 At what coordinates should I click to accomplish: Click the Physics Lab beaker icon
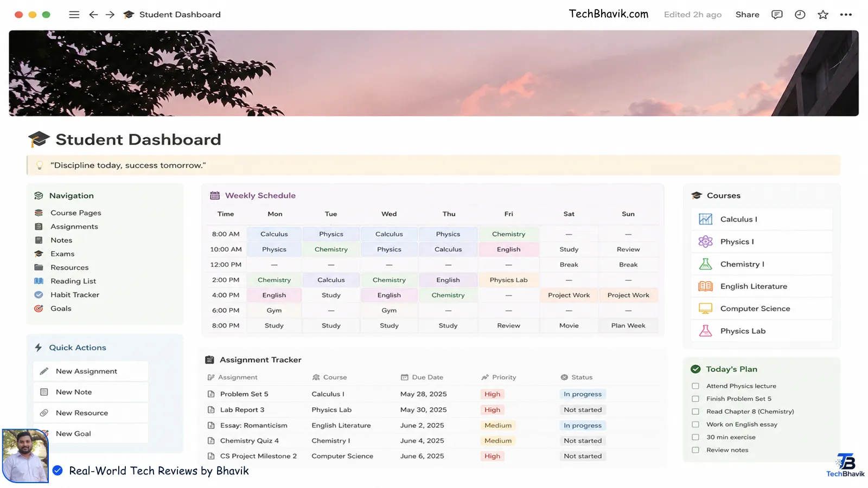[705, 331]
